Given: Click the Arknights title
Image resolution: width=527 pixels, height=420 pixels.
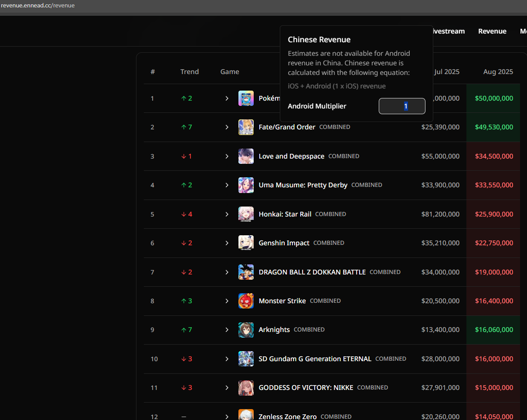Looking at the screenshot, I should click(274, 330).
